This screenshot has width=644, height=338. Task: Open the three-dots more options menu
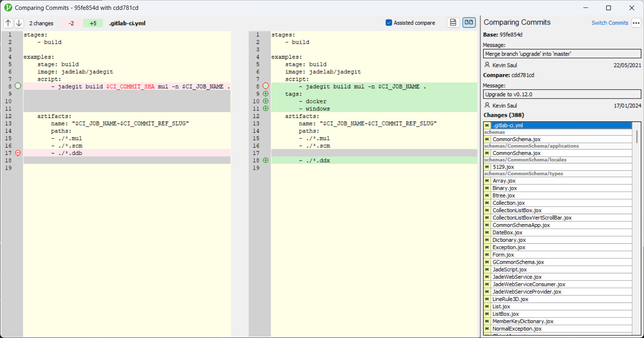(636, 23)
